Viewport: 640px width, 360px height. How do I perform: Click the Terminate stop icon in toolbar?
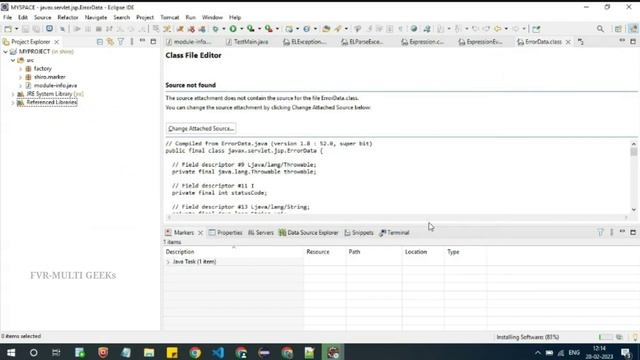click(x=98, y=29)
